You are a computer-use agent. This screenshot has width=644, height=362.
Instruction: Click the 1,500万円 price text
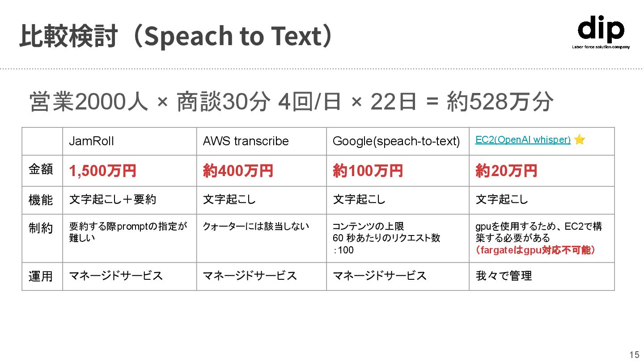point(102,171)
